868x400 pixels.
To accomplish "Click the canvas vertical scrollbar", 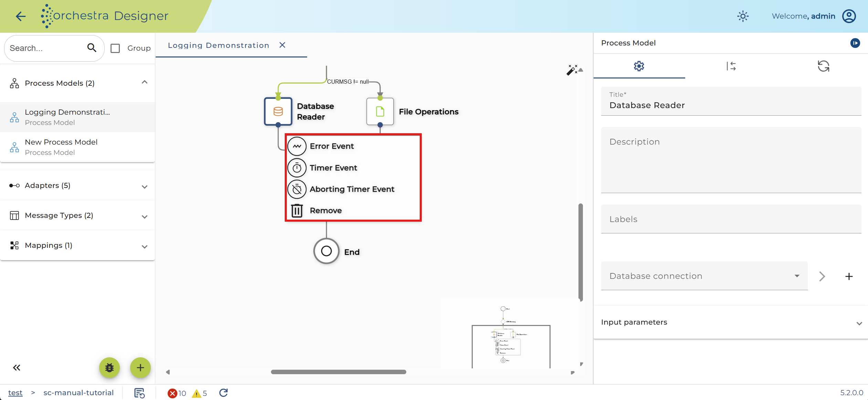I will [x=581, y=252].
